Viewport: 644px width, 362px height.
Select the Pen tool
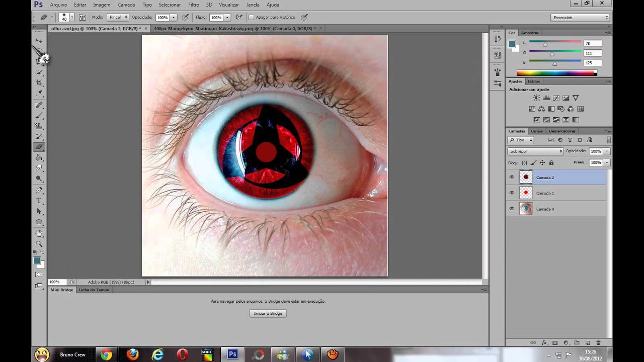[x=39, y=190]
